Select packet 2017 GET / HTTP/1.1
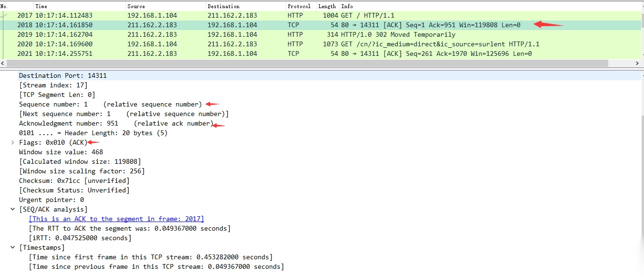 pos(321,15)
